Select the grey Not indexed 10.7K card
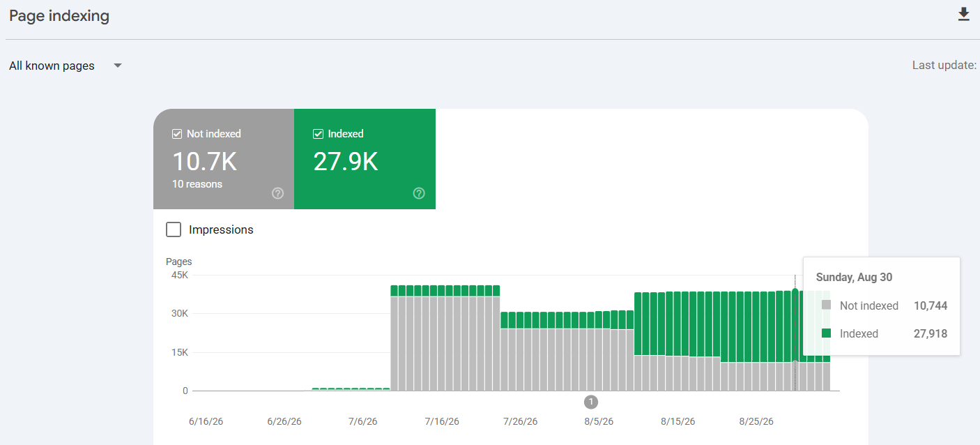Screen dimensions: 980x445 (224, 159)
